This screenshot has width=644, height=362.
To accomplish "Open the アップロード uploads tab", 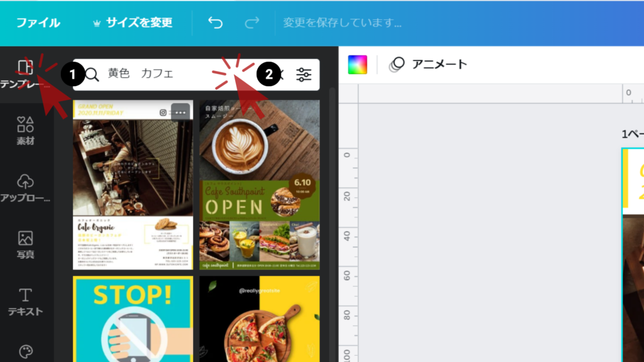I will pos(25,188).
